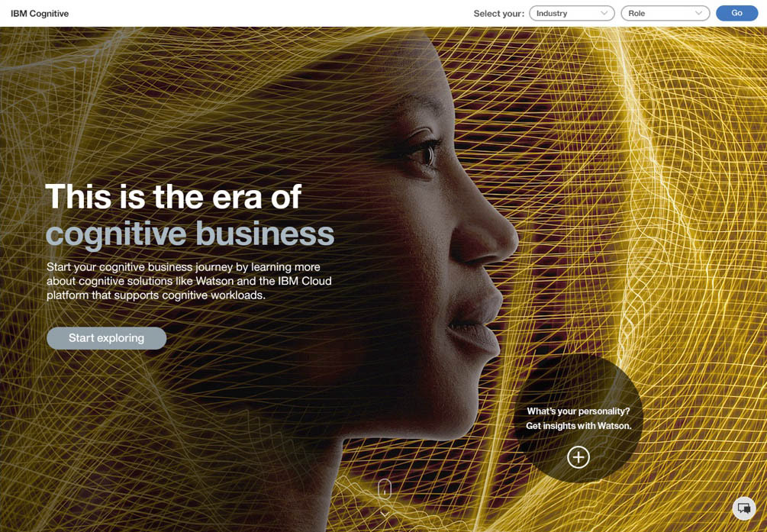Click "What's your personality?" text

(578, 411)
